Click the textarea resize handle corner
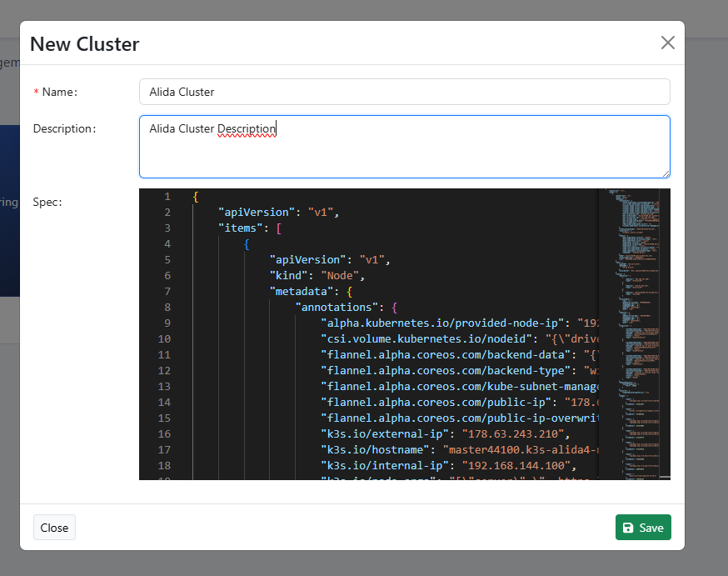Image resolution: width=728 pixels, height=576 pixels. tap(666, 173)
